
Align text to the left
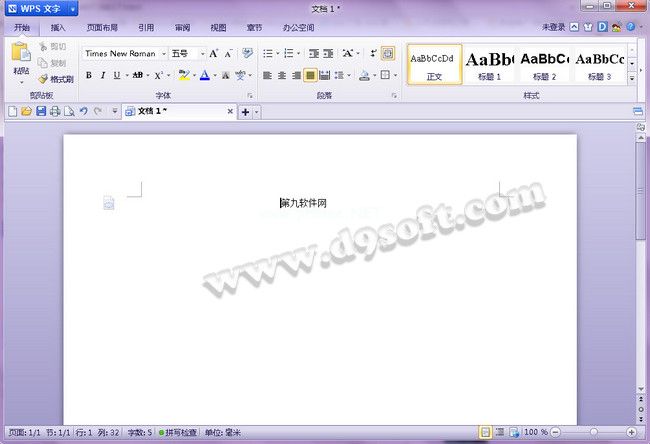tap(268, 75)
